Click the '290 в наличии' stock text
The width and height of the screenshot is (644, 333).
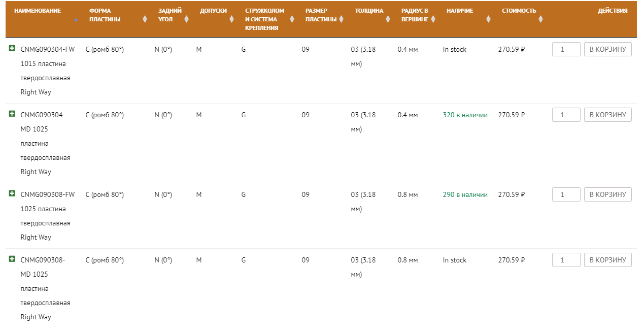(x=465, y=194)
